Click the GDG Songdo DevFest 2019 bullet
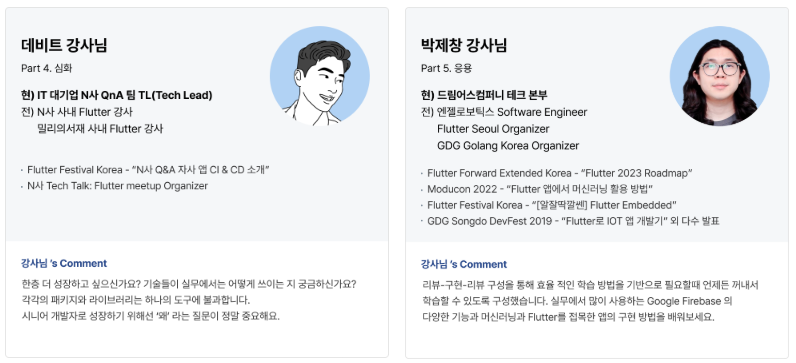This screenshot has width=796, height=363. (573, 221)
